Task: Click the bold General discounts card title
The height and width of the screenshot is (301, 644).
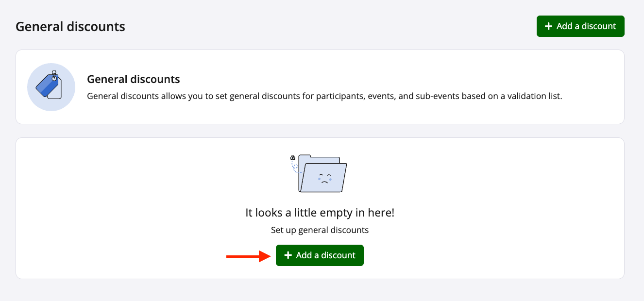Action: 133,79
